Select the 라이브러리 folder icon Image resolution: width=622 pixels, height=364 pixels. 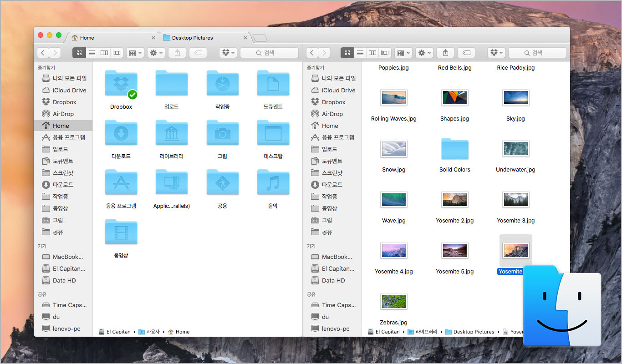tap(172, 132)
